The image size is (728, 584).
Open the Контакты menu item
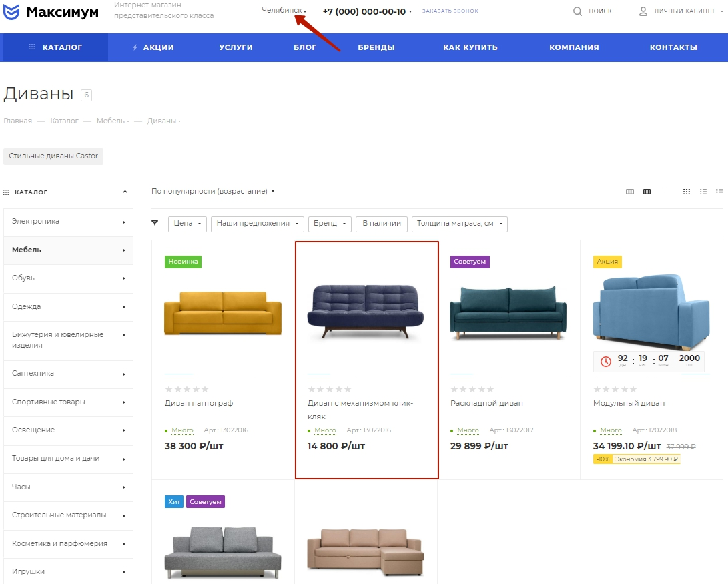pos(673,47)
